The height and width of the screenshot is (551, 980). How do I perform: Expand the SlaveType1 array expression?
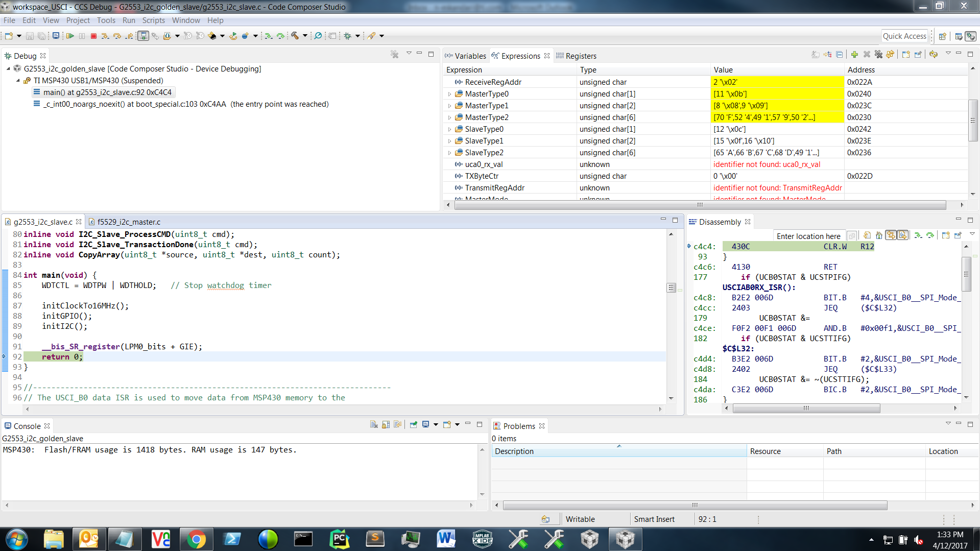[x=449, y=141]
